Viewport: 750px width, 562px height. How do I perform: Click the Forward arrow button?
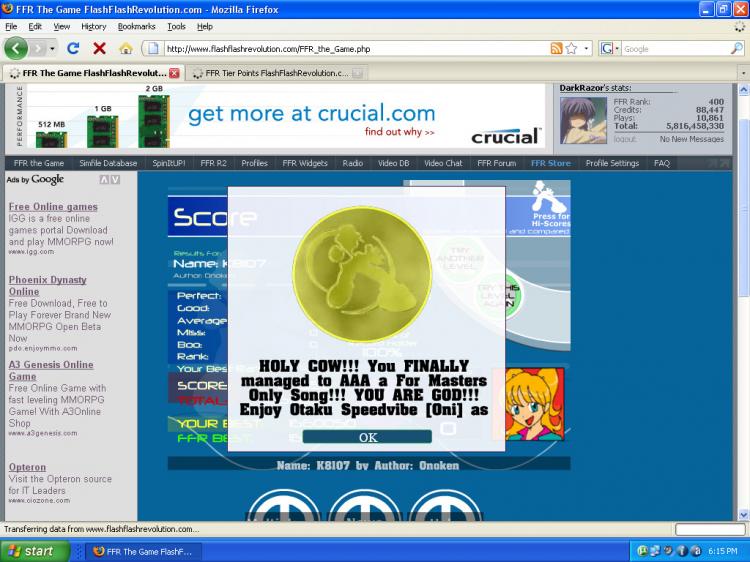click(38, 48)
